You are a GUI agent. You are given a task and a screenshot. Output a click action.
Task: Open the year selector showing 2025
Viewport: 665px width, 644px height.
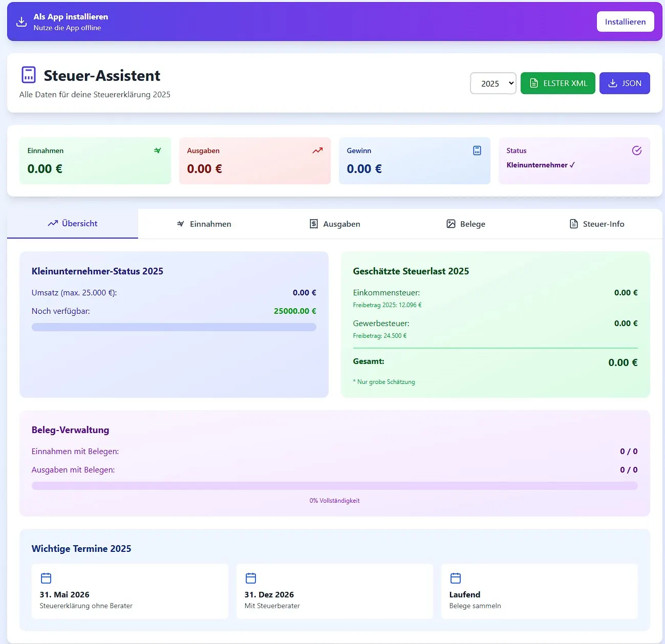[492, 83]
